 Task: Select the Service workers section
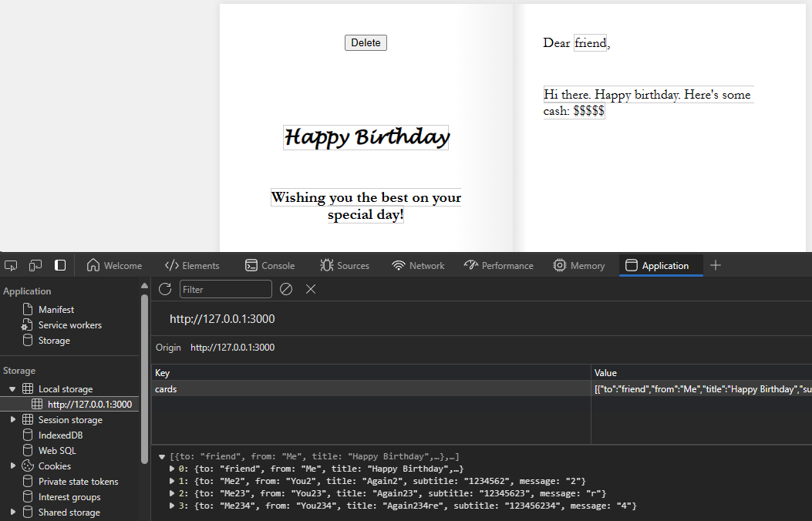70,324
